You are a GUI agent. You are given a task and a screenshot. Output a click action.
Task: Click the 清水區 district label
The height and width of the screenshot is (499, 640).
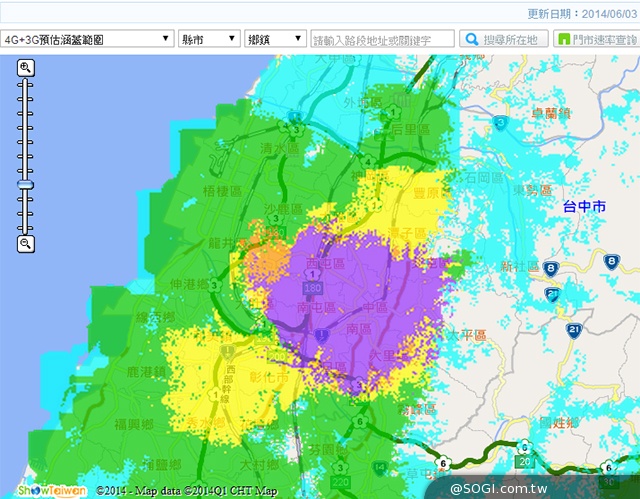pos(279,148)
